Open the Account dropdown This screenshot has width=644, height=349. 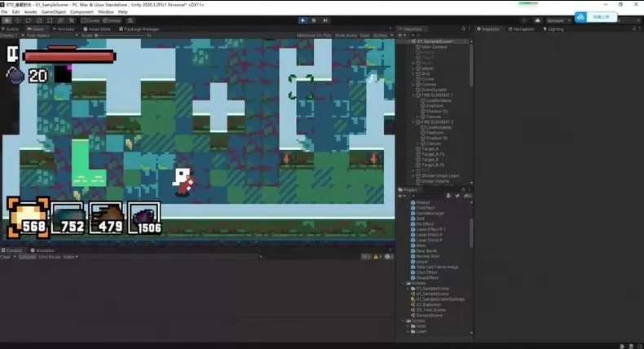(x=558, y=20)
